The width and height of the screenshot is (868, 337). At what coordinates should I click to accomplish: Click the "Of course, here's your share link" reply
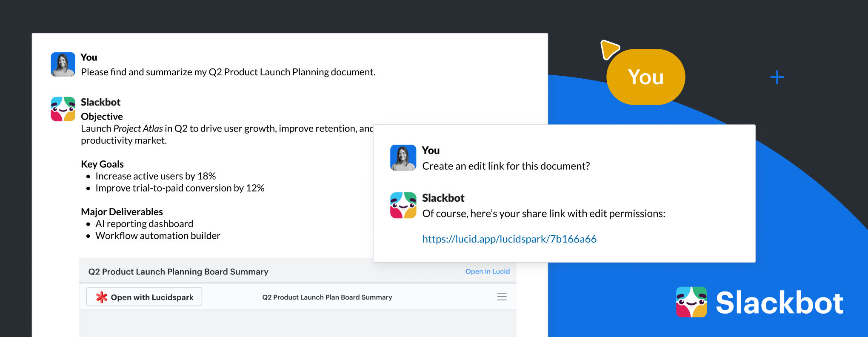(544, 214)
